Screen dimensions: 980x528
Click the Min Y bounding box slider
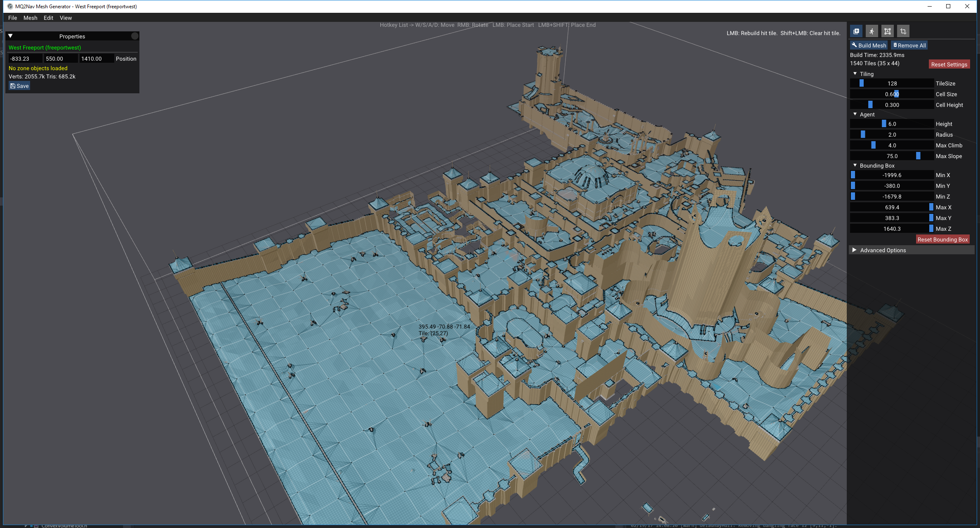pyautogui.click(x=892, y=186)
